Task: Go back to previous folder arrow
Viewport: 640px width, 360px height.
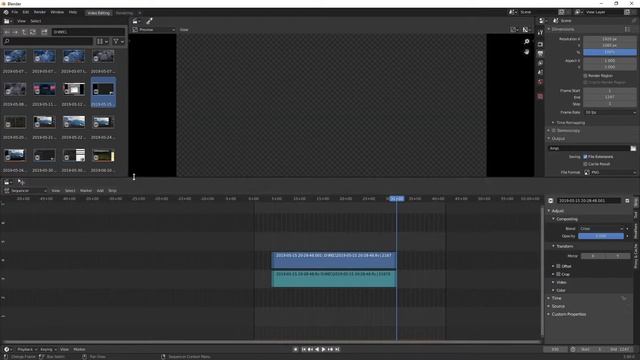Action: pos(7,32)
